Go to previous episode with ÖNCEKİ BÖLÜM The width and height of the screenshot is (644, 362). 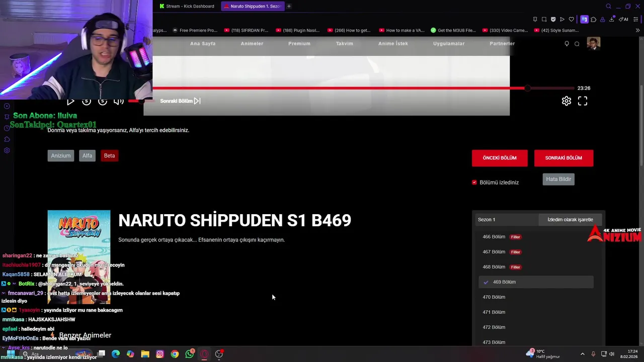point(500,158)
